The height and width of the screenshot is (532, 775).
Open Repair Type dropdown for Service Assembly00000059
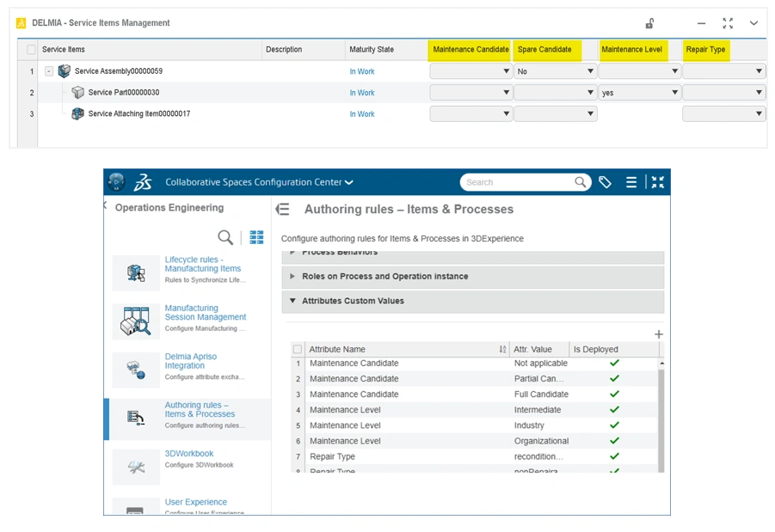click(723, 71)
